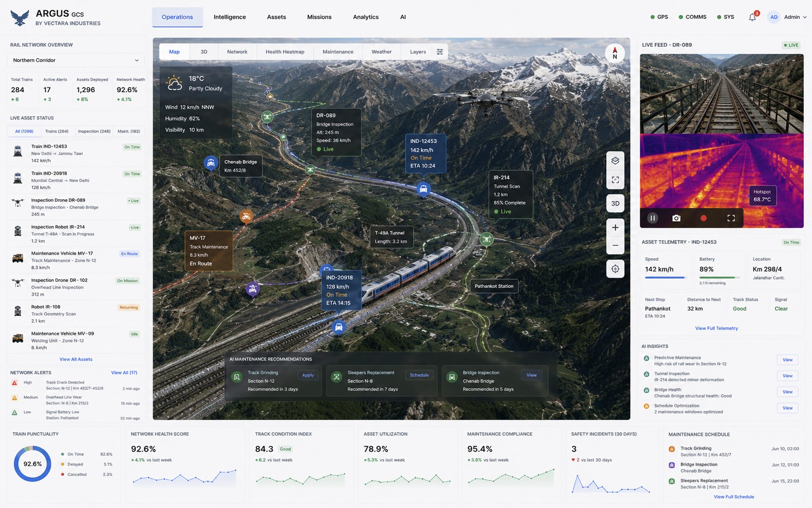812x508 pixels.
Task: Open the Missions tab
Action: click(319, 17)
